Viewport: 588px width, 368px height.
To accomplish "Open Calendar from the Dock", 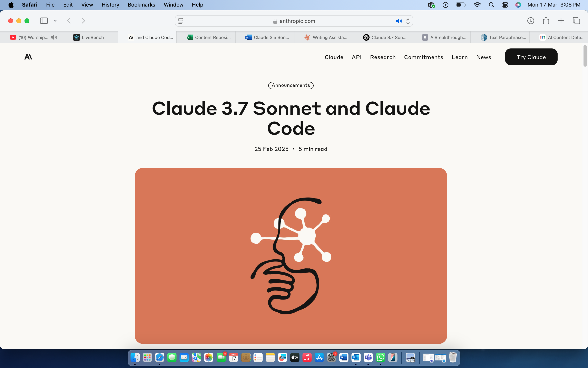I will click(x=234, y=358).
